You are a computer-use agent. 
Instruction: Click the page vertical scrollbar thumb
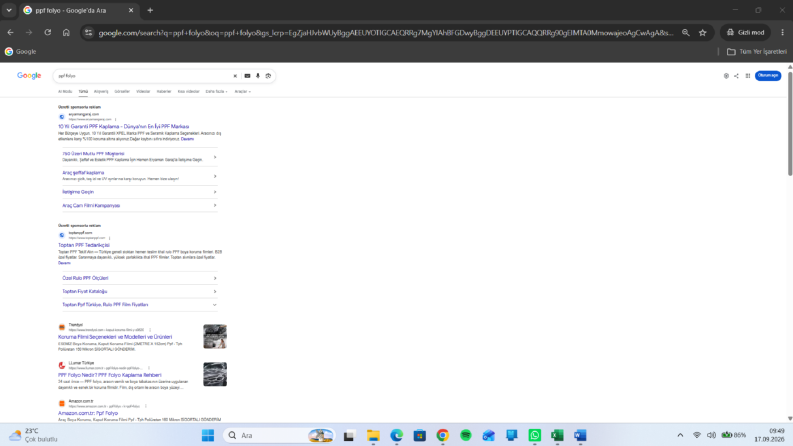790,123
